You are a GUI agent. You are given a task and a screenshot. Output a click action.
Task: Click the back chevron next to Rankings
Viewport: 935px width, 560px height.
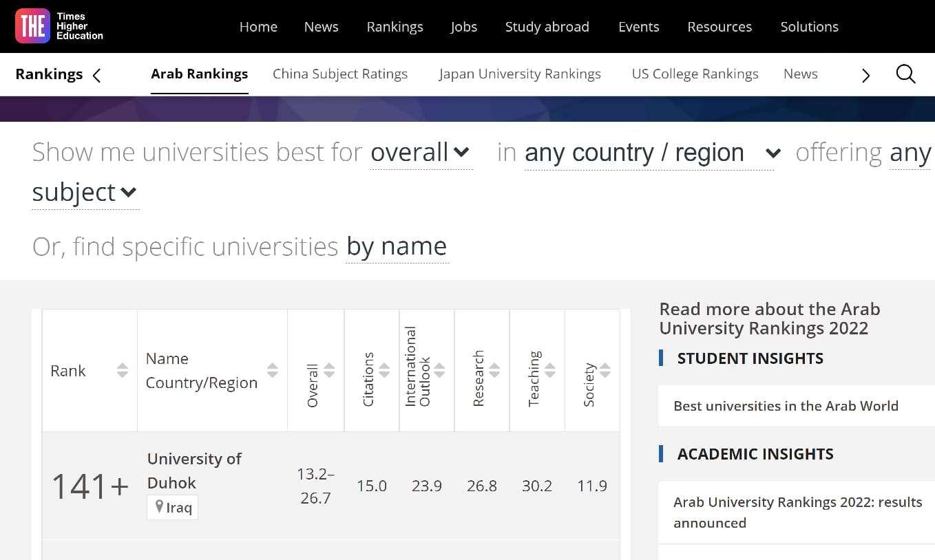(x=96, y=75)
